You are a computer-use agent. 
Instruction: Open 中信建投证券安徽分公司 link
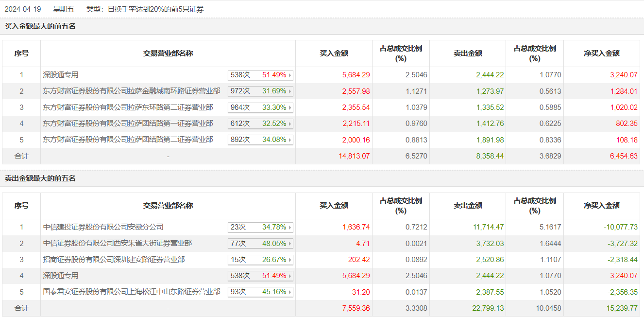[x=103, y=227]
